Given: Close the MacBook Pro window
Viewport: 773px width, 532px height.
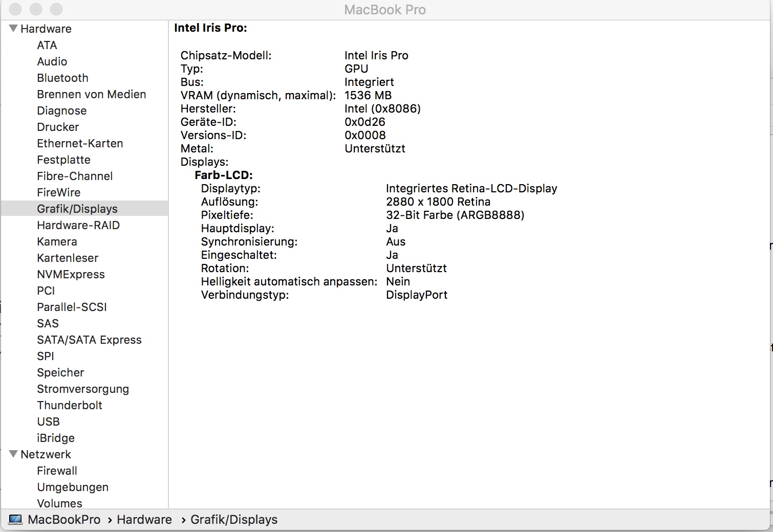Looking at the screenshot, I should pyautogui.click(x=15, y=9).
